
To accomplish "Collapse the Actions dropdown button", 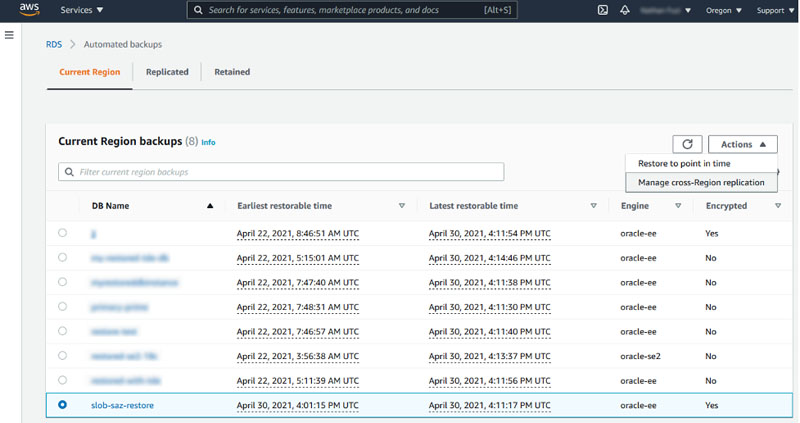I will [742, 144].
